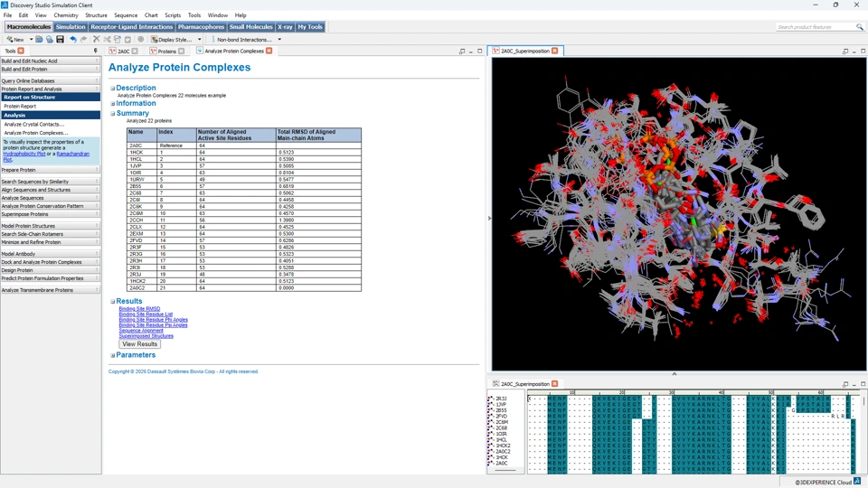Click the 3DEXPERIENCE Cloud status icon
Viewport: 868px width, 488px height.
(x=857, y=482)
